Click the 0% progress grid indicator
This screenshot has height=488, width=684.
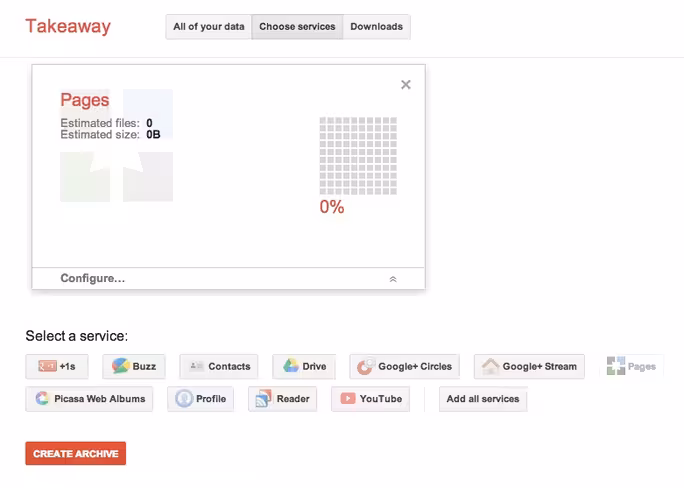click(358, 156)
